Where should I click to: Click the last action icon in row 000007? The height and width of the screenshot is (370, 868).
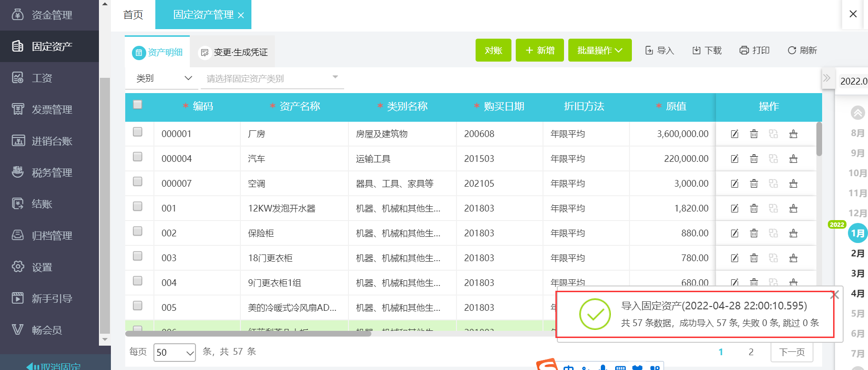tap(793, 184)
